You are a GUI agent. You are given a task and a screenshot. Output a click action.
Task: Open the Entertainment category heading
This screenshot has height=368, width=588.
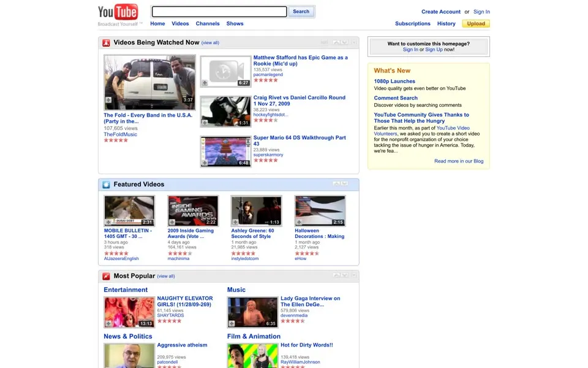(126, 290)
